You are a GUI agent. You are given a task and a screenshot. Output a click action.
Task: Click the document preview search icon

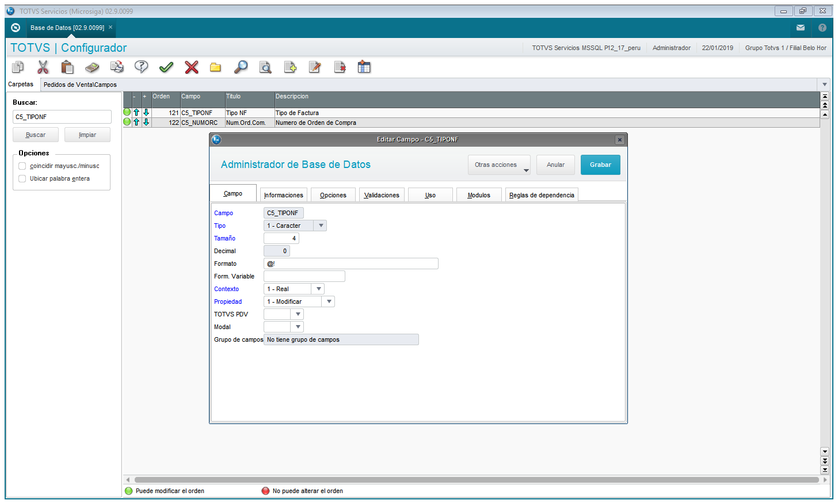pos(265,67)
